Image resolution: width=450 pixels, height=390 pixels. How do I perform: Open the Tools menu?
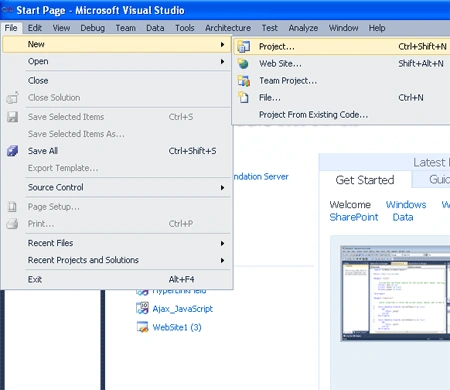coord(185,28)
